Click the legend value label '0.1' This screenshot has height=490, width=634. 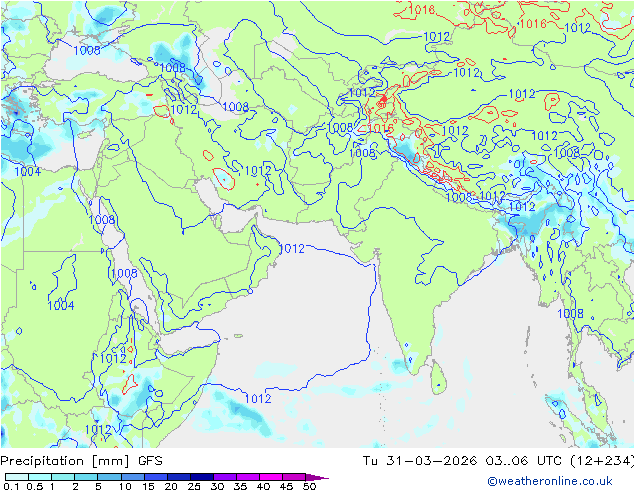(x=11, y=486)
